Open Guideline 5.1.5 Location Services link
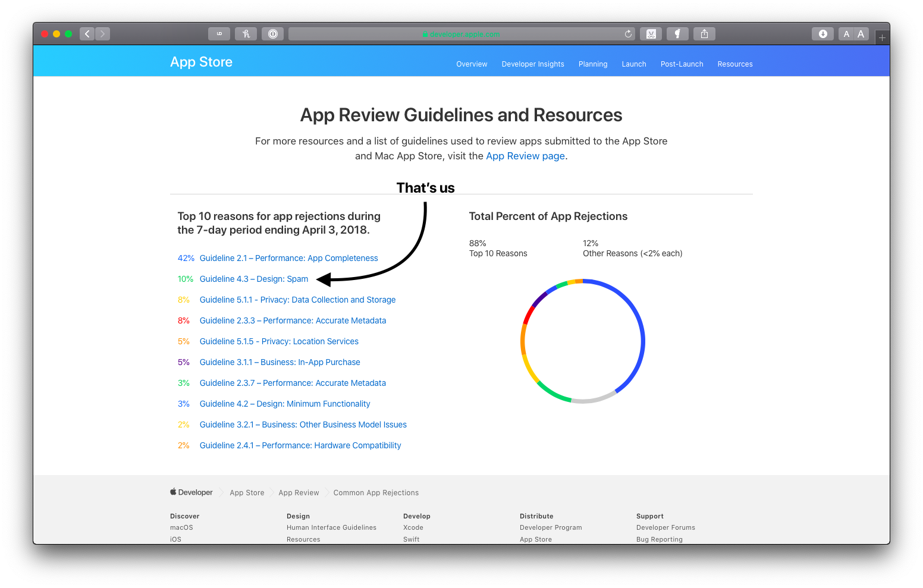Viewport: 923px width, 588px height. coord(279,341)
